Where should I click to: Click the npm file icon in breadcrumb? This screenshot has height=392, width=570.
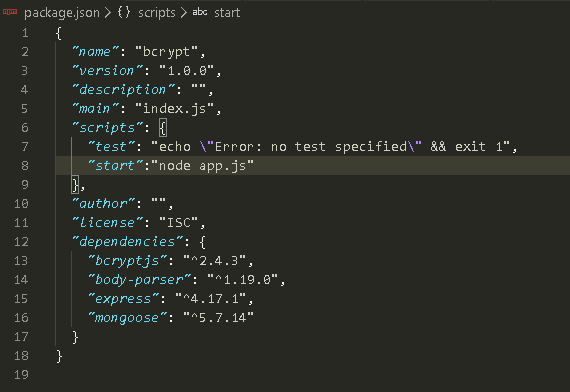click(9, 12)
